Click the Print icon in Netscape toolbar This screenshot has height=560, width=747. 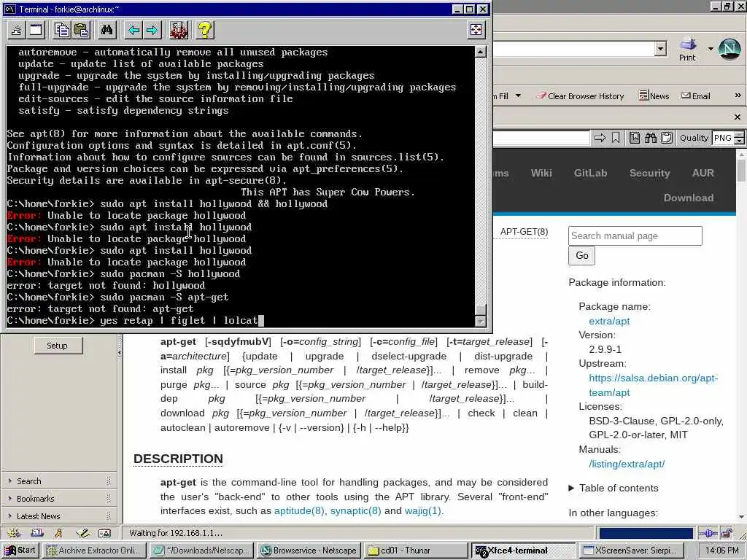(x=687, y=49)
